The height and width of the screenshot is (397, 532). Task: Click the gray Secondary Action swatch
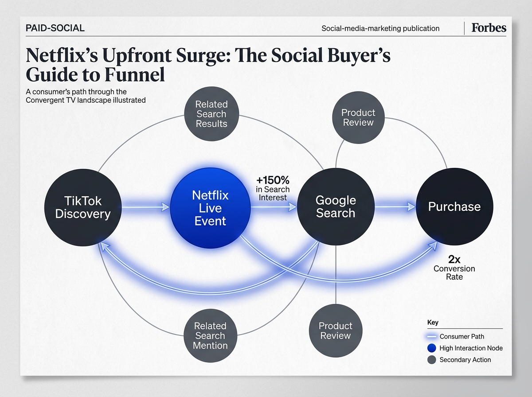(431, 360)
